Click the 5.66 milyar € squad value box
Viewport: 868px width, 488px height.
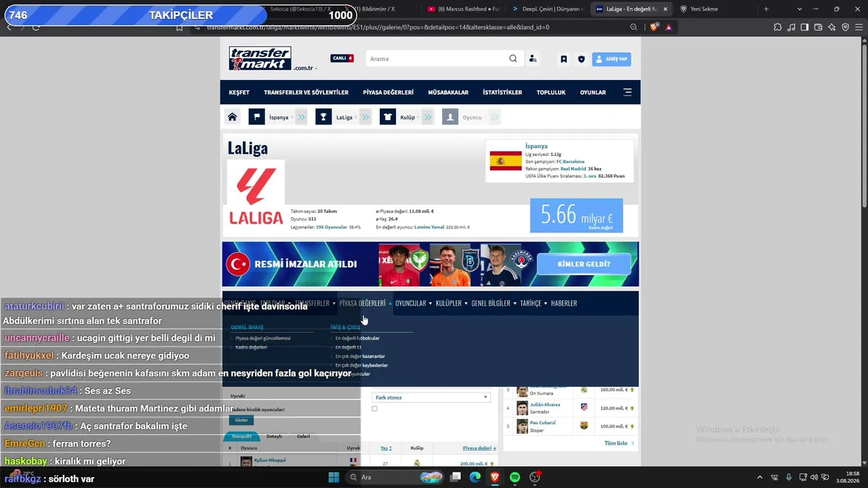point(576,216)
